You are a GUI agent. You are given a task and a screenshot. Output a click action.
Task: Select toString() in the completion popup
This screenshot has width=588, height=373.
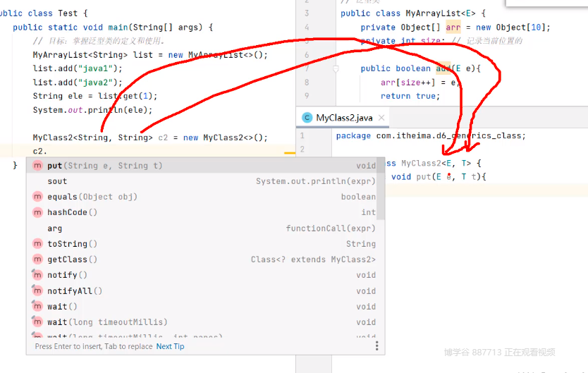coord(202,244)
